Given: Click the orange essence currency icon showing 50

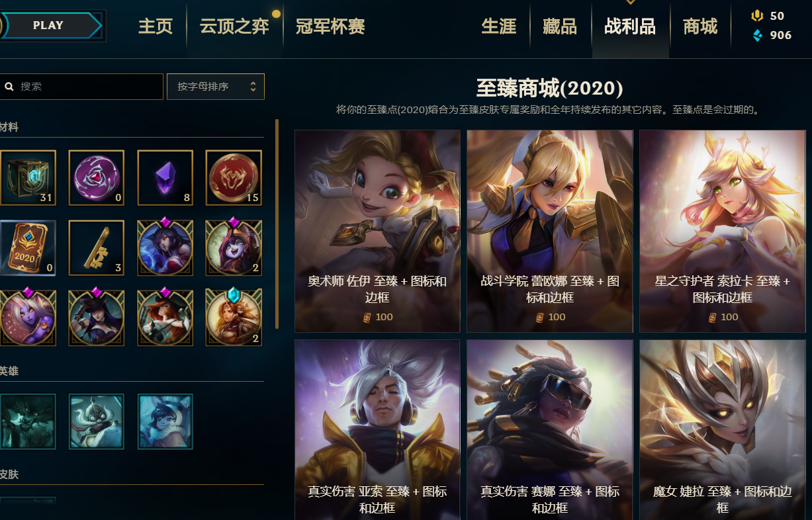Looking at the screenshot, I should tap(757, 16).
